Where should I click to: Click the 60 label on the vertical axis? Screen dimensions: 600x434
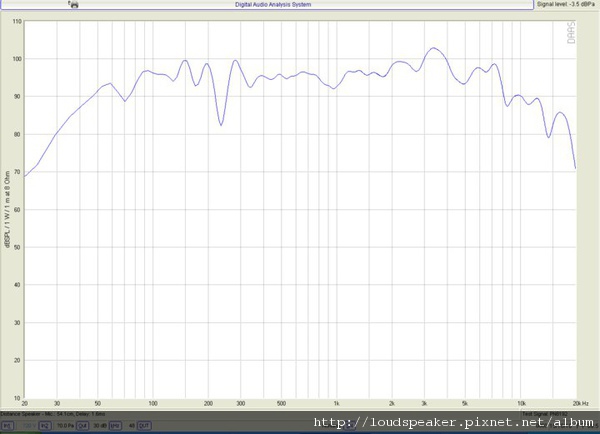tap(18, 210)
